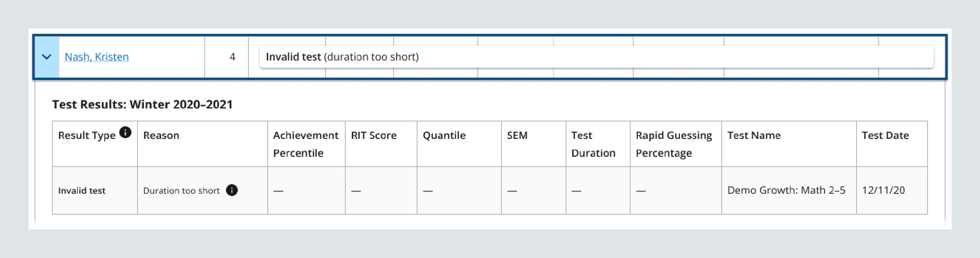The width and height of the screenshot is (980, 258).
Task: Click info icon beside Duration too short
Action: (x=232, y=190)
